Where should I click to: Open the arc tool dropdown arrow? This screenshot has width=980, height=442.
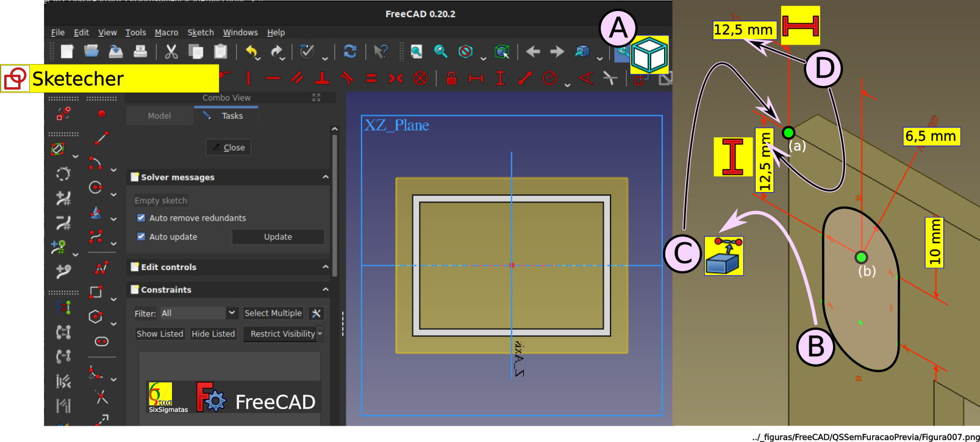click(113, 169)
